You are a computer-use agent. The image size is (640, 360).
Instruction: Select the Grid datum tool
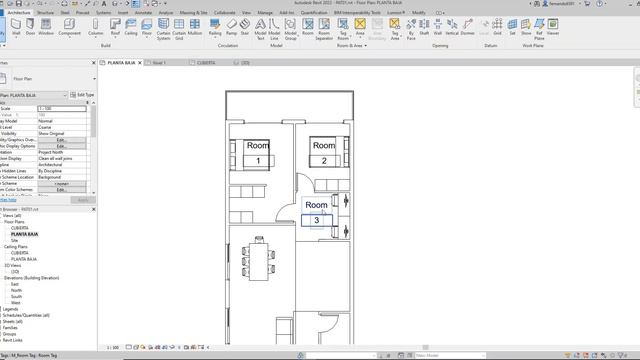497,27
